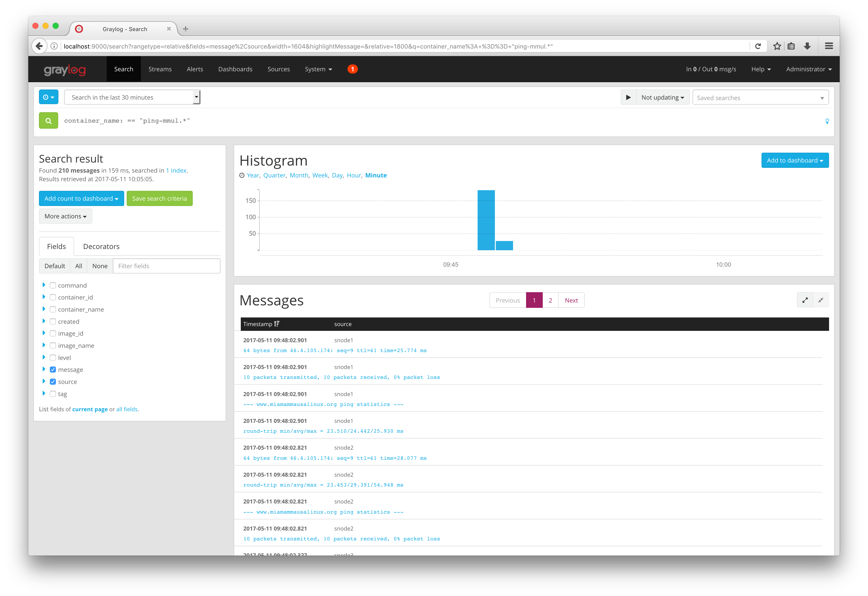Uncheck the source field checkbox

(53, 382)
